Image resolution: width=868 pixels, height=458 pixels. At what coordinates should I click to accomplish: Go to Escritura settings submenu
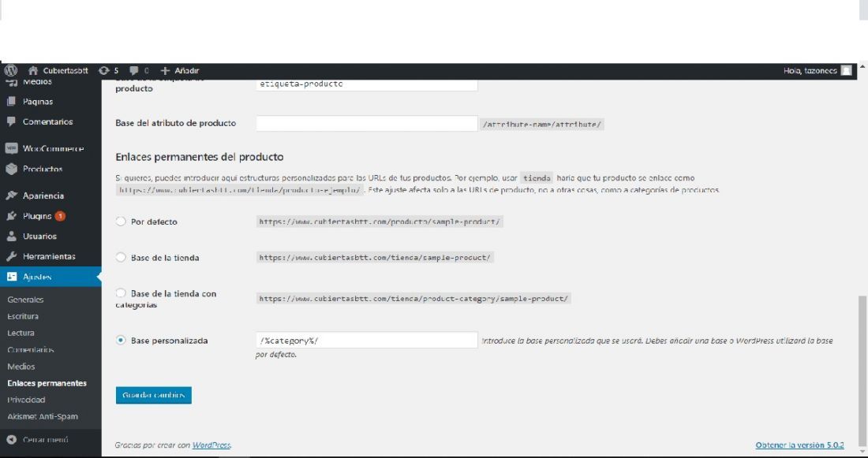[x=23, y=316]
